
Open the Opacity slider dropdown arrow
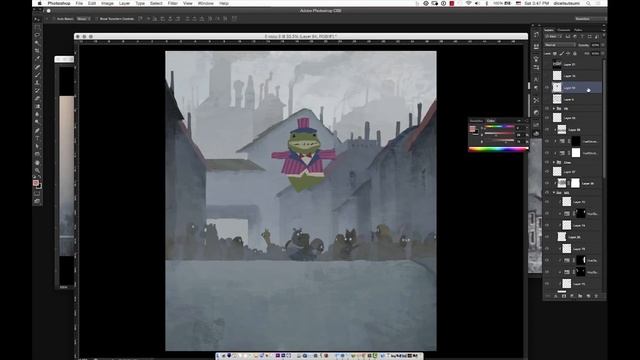coord(602,45)
